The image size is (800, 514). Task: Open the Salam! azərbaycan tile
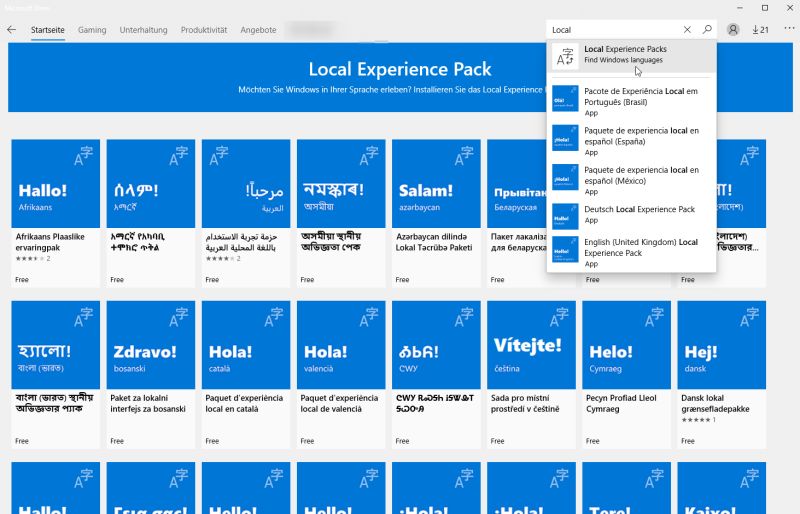pyautogui.click(x=436, y=184)
